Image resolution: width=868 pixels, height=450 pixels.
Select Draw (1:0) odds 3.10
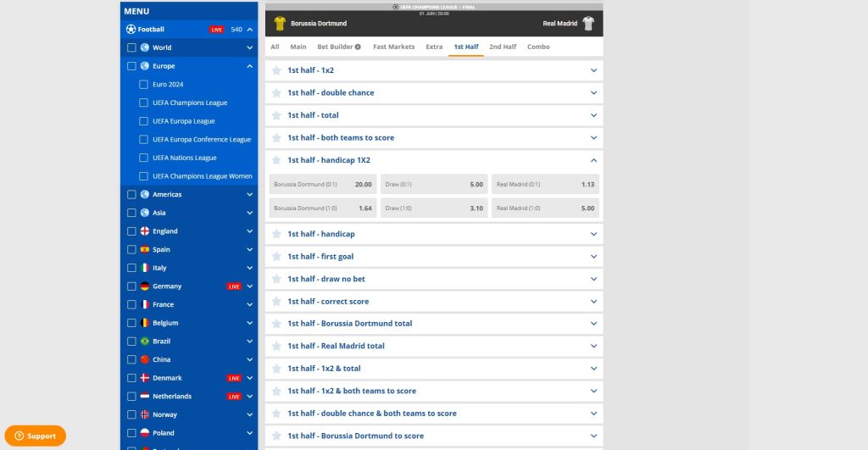pyautogui.click(x=434, y=208)
